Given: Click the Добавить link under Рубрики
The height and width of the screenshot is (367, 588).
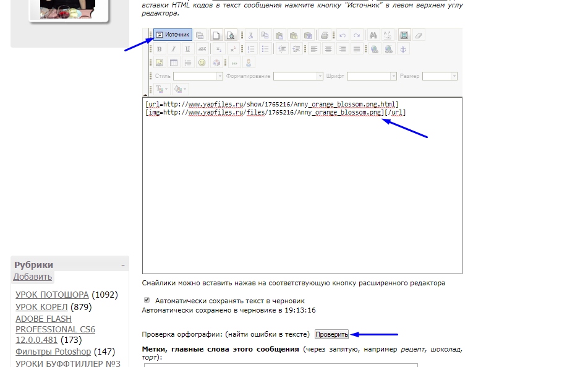Looking at the screenshot, I should [x=33, y=277].
